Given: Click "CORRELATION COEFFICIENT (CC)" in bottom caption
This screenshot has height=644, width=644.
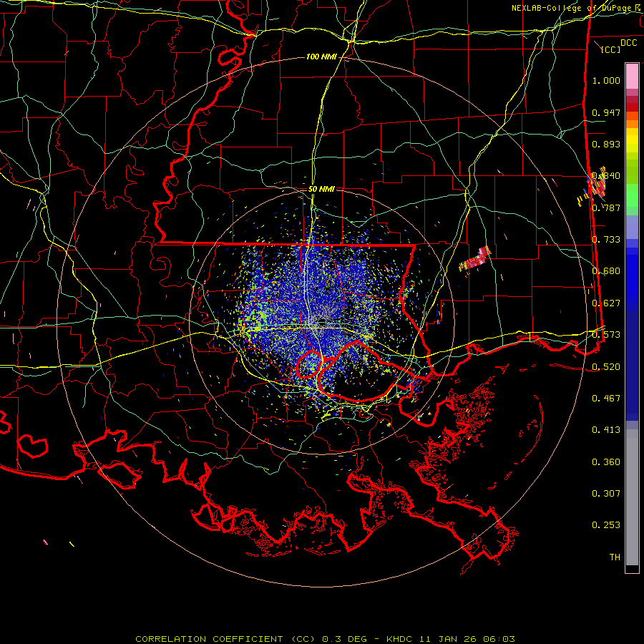Looking at the screenshot, I should (x=225, y=639).
